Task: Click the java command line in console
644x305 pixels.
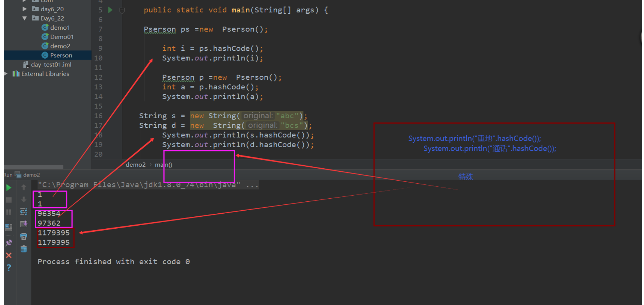Action: (148, 185)
